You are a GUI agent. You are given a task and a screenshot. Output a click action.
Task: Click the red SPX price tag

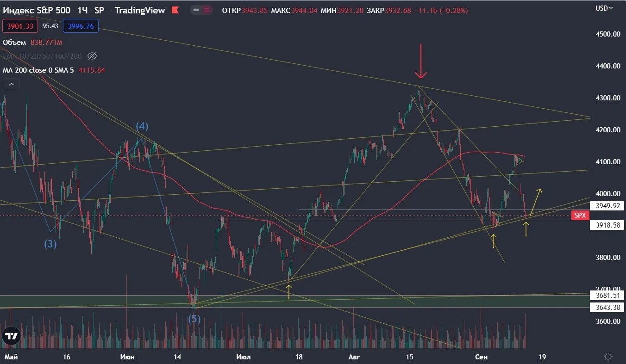click(x=580, y=216)
